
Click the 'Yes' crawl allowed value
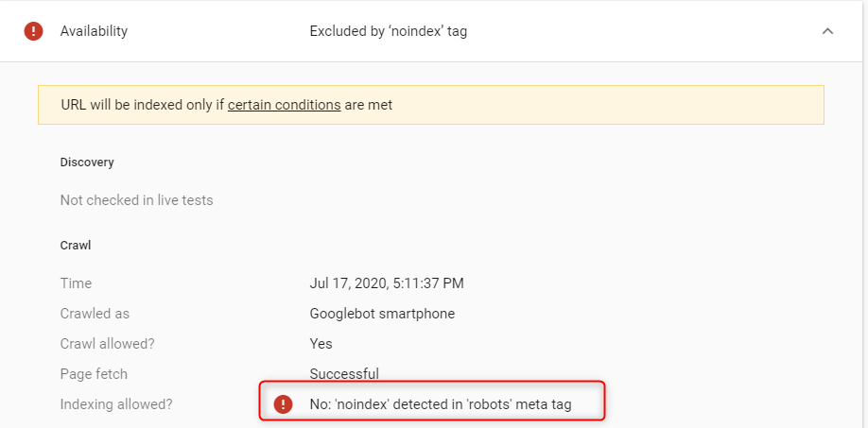tap(321, 344)
